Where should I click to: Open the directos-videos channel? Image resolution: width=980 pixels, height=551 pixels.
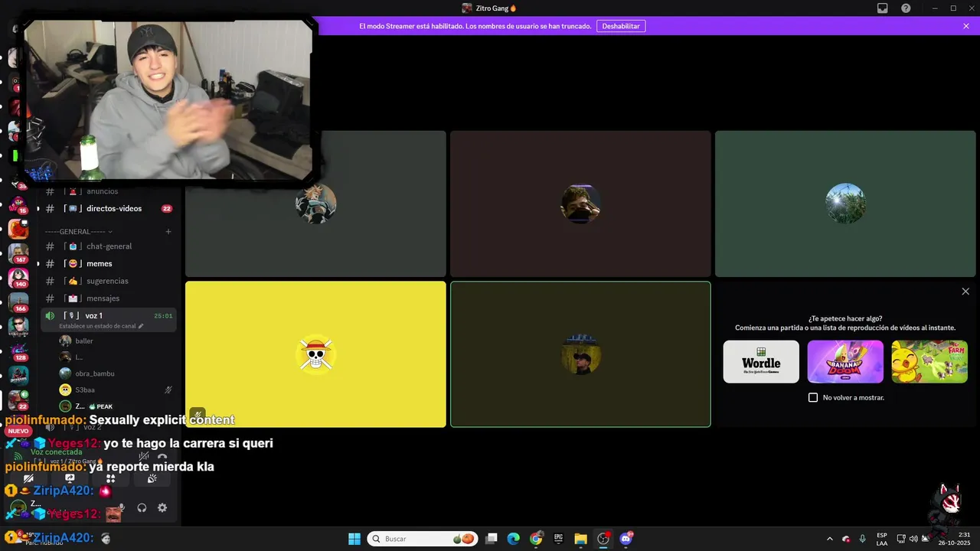[109, 208]
